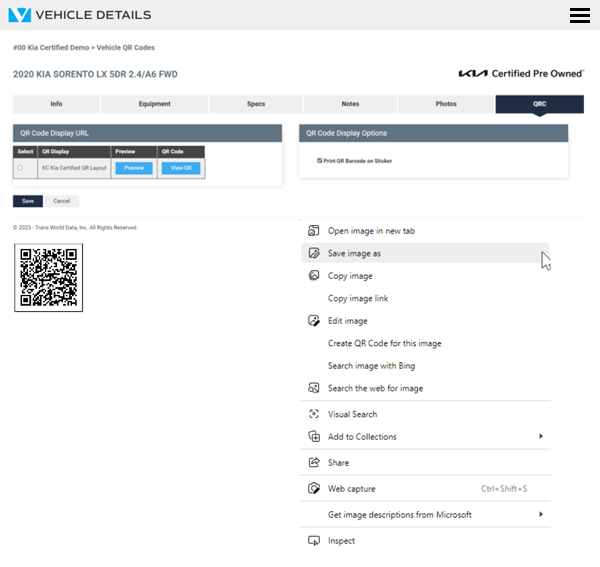600x567 pixels.
Task: Select the QRC tab
Action: pyautogui.click(x=540, y=104)
